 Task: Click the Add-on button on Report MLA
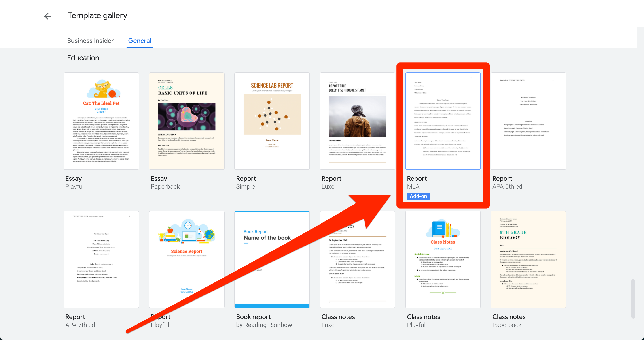(x=418, y=196)
